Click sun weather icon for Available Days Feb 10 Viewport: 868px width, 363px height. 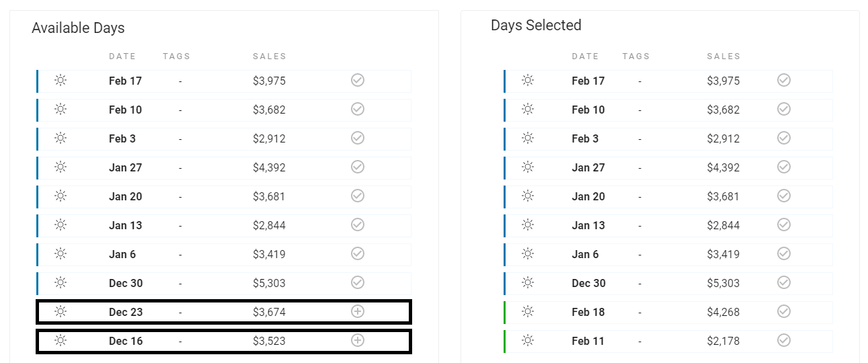61,110
